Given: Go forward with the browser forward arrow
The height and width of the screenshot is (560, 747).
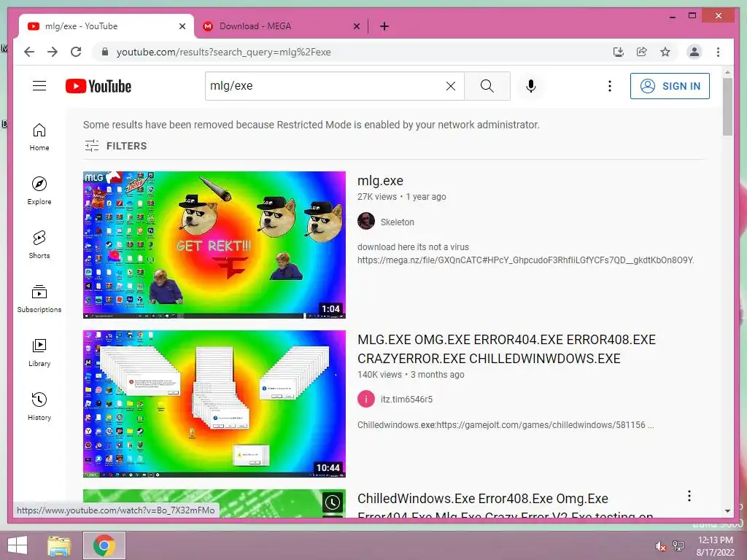Looking at the screenshot, I should click(53, 52).
